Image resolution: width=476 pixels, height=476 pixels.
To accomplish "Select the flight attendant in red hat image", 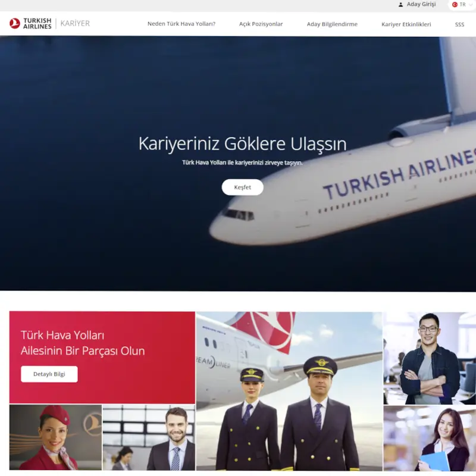I will point(55,437).
